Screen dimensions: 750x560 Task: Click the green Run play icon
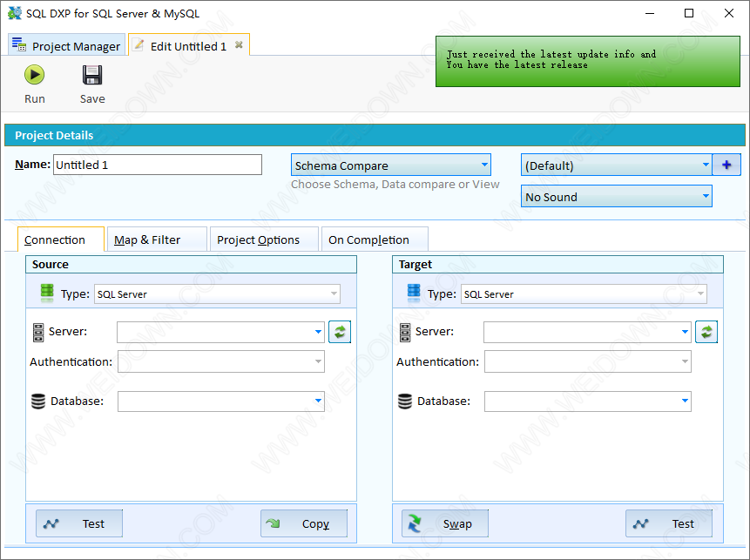[x=35, y=75]
